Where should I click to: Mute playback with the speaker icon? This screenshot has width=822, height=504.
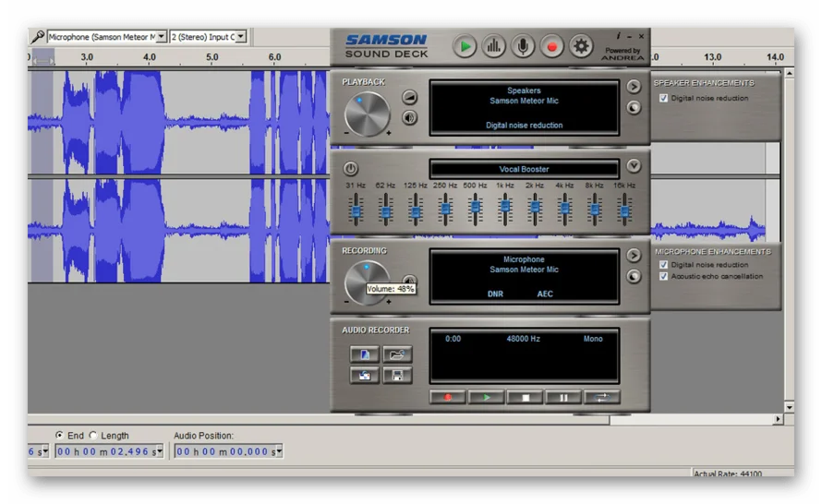pyautogui.click(x=409, y=117)
